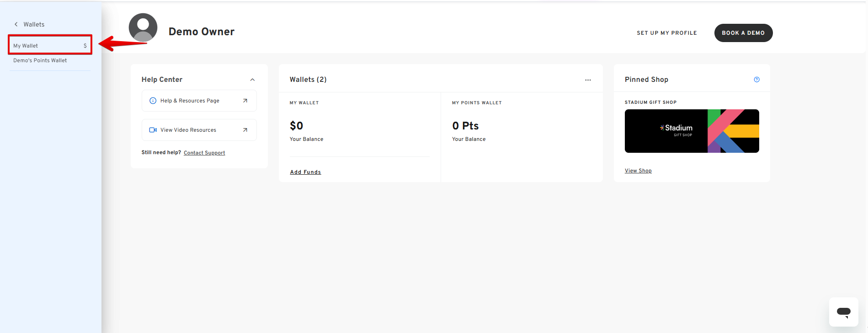Open Demo's Points Wallet in sidebar
Screen dimensions: 868x333
click(x=40, y=60)
